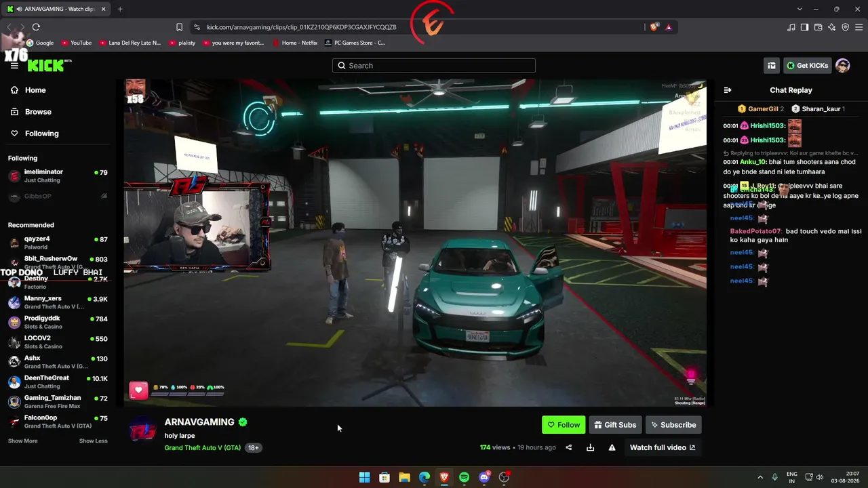Click the Get KICKs button

click(808, 66)
